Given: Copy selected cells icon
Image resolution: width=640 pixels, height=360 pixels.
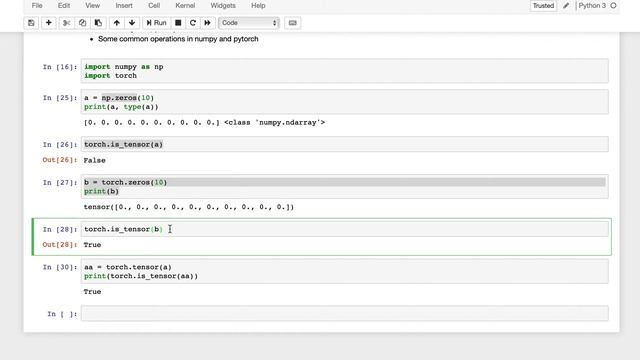Looking at the screenshot, I should (x=82, y=23).
